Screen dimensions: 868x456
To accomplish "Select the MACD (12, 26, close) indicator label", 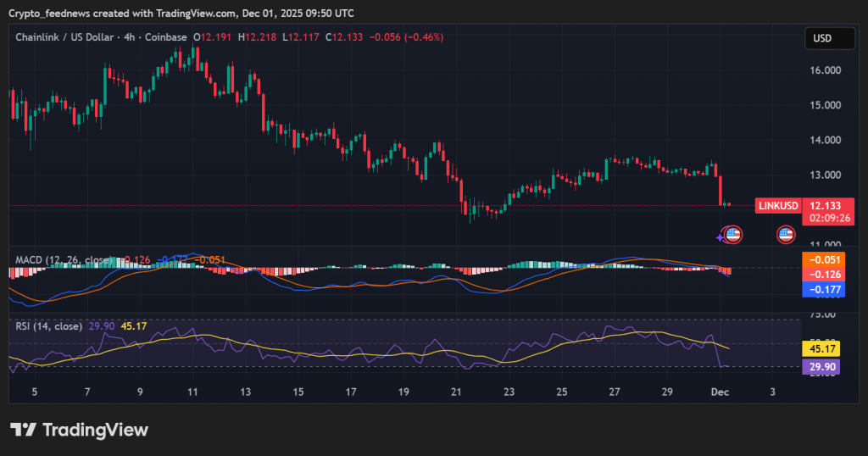I will tap(64, 260).
